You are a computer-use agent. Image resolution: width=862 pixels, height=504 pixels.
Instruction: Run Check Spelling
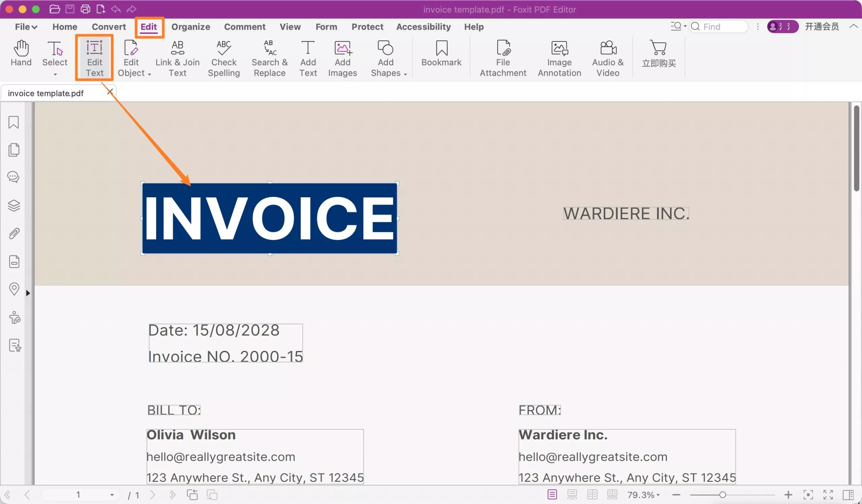tap(224, 58)
